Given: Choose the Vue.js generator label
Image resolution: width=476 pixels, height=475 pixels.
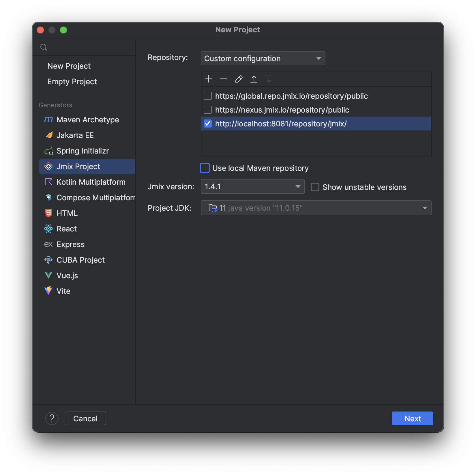Looking at the screenshot, I should [67, 276].
